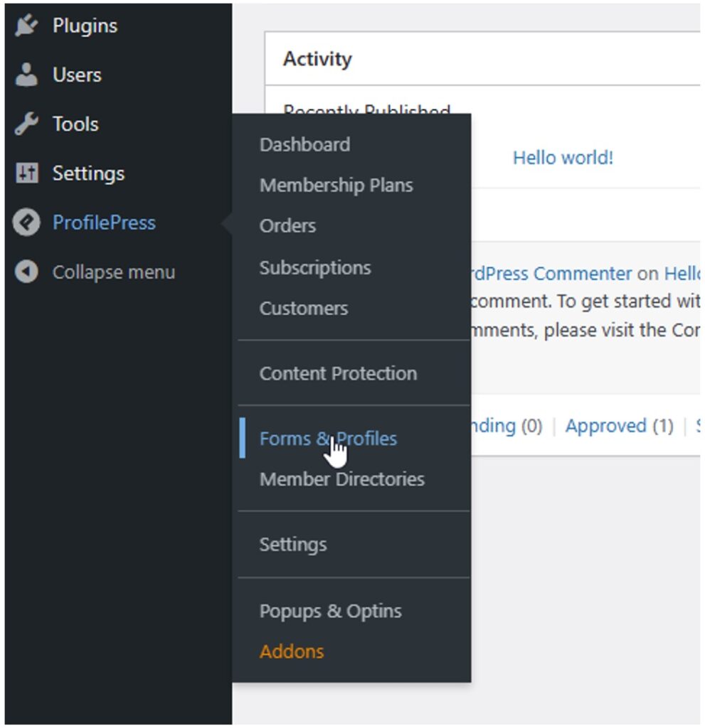
Task: Click the Tools wrench icon
Action: [26, 124]
